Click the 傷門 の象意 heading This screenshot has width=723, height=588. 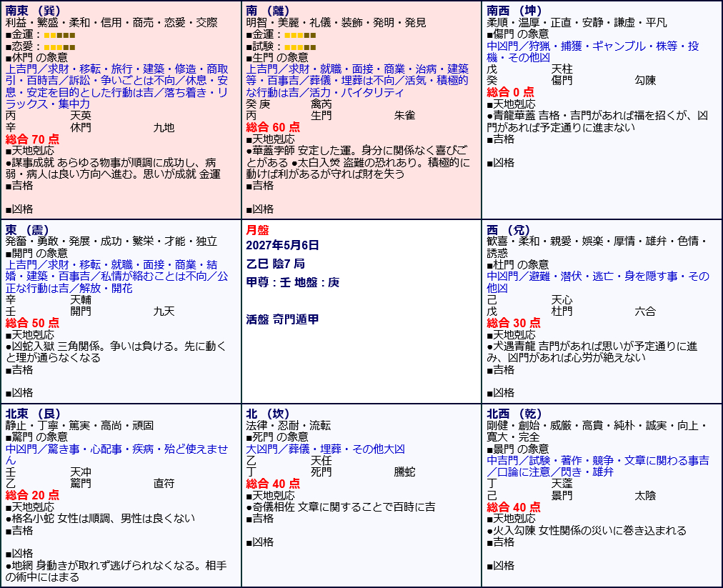coord(518,34)
